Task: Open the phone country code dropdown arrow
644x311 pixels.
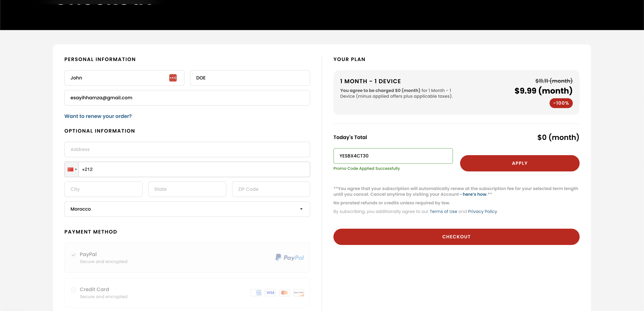Action: click(76, 169)
